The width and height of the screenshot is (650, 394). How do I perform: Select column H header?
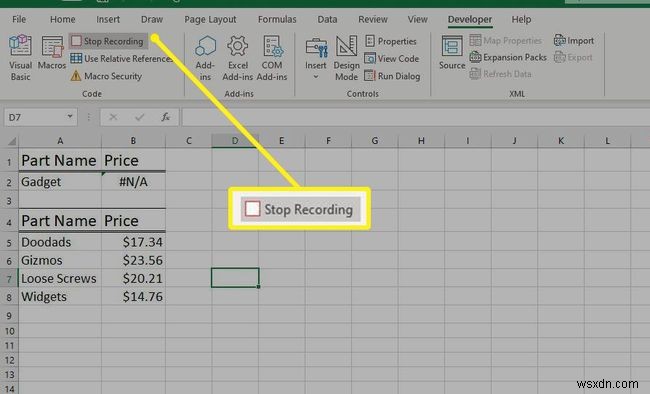421,141
